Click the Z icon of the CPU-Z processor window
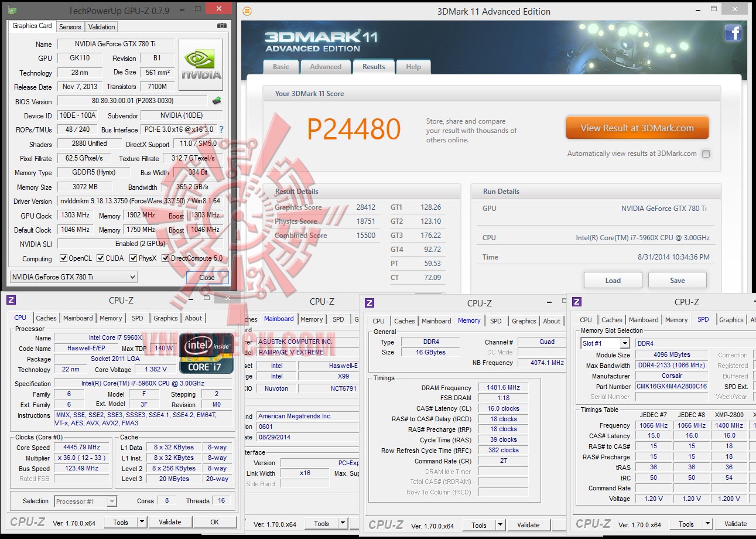 pos(11,300)
